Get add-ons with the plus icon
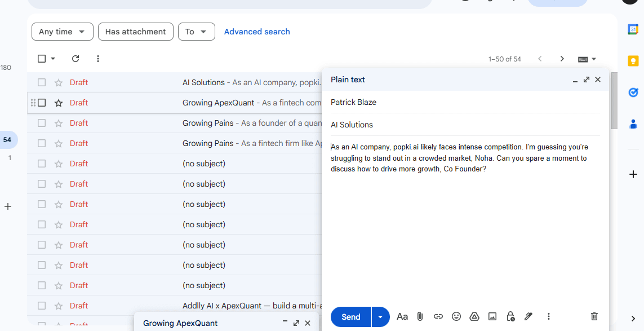 point(633,174)
